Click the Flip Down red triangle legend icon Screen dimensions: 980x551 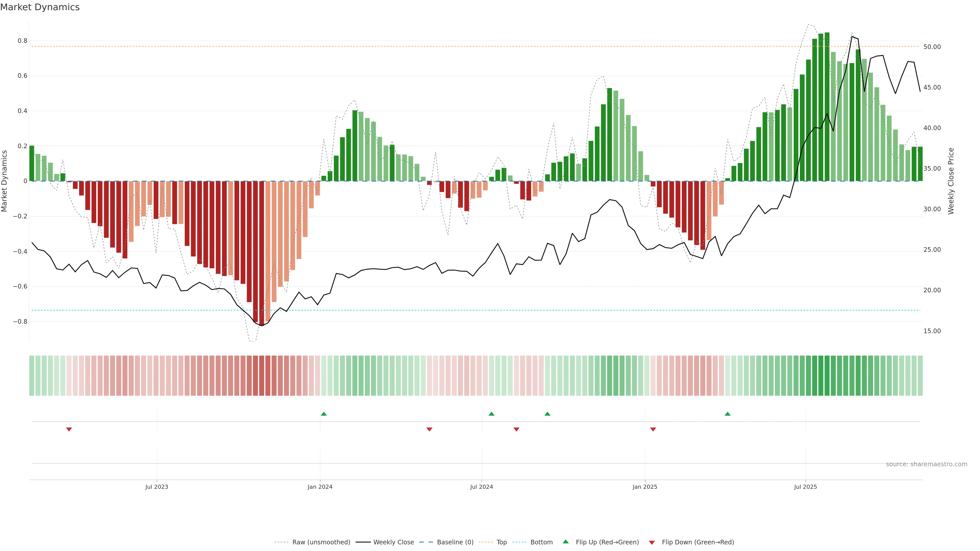(x=652, y=543)
